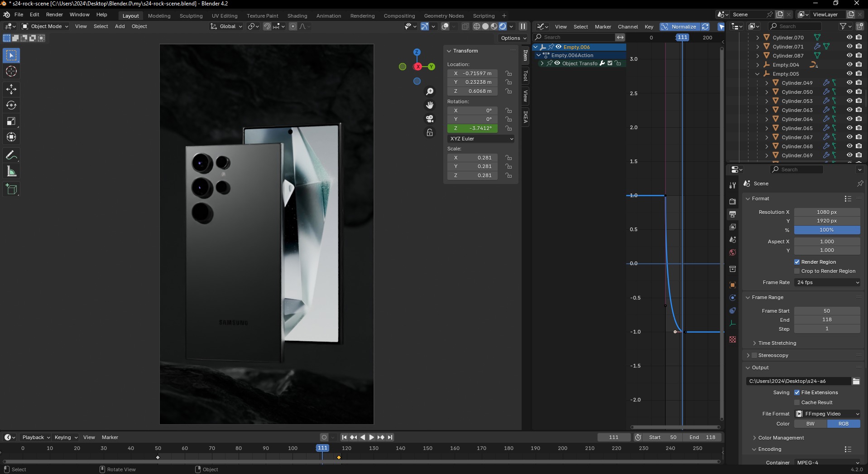Image resolution: width=868 pixels, height=474 pixels.
Task: Select the Rotate tool in the toolbar
Action: pos(11,105)
